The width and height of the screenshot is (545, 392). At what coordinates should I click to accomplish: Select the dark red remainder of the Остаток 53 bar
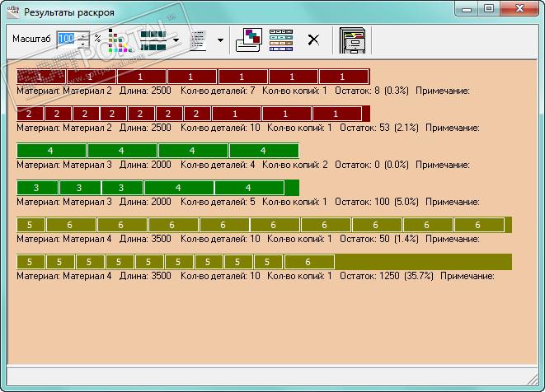(366, 114)
